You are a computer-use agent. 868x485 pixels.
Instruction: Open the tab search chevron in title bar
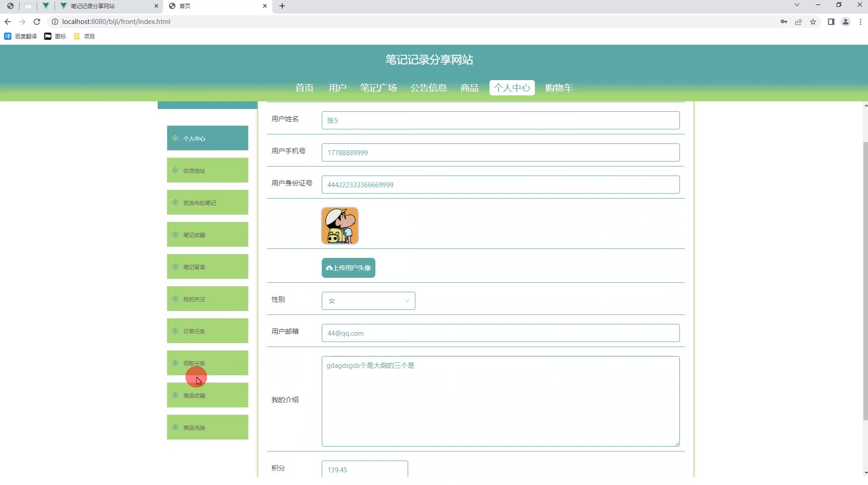click(797, 5)
